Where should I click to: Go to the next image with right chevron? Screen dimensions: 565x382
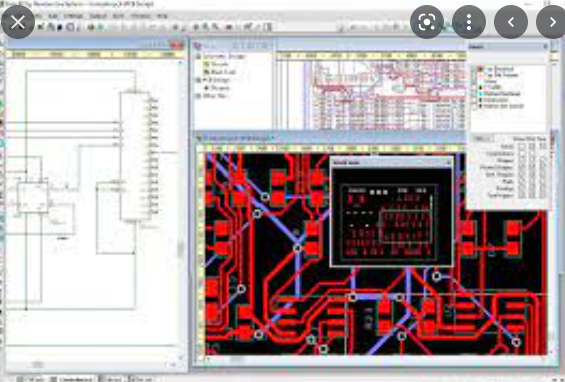point(552,22)
